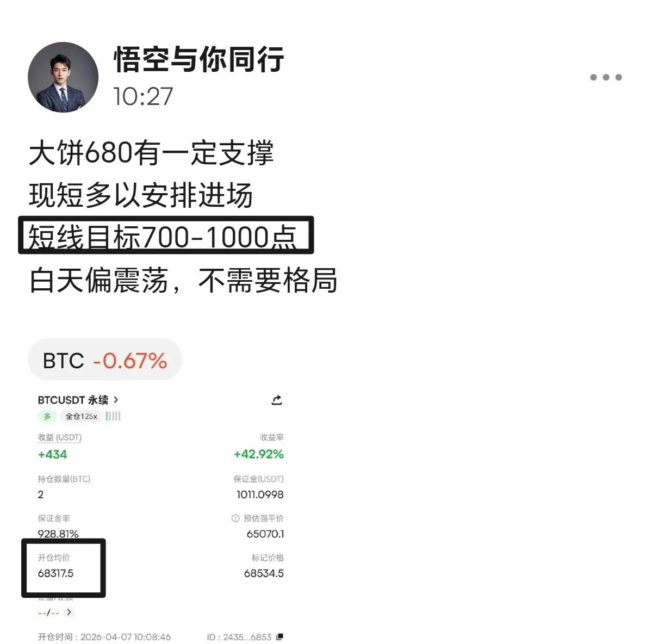Viewport: 652px width, 644px height.
Task: Tap the 10:27 post timestamp
Action: (x=142, y=96)
